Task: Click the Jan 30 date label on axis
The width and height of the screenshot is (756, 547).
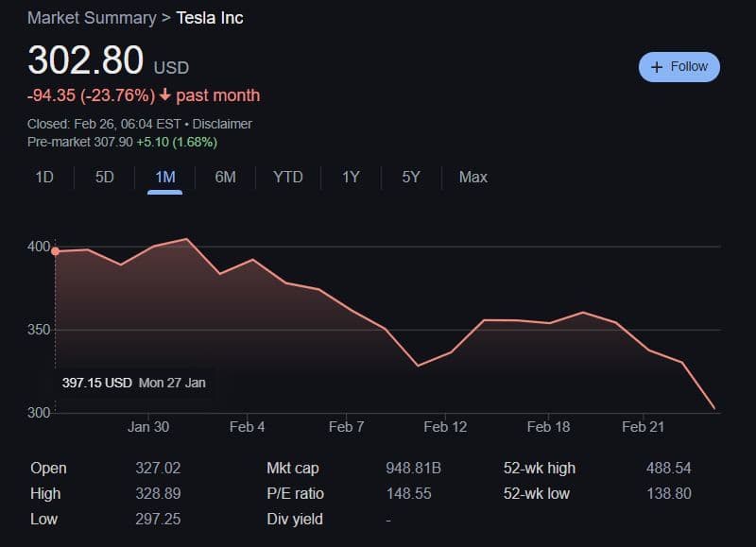Action: (x=148, y=427)
